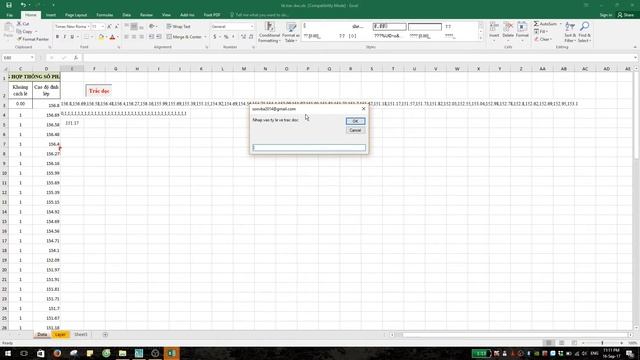This screenshot has width=640, height=360.
Task: Select the Layer sheet tab
Action: 60,335
